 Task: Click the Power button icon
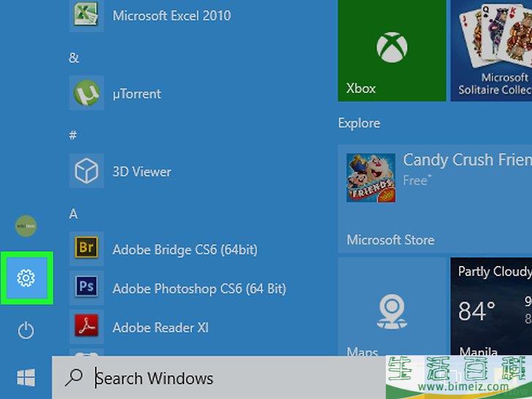(26, 330)
